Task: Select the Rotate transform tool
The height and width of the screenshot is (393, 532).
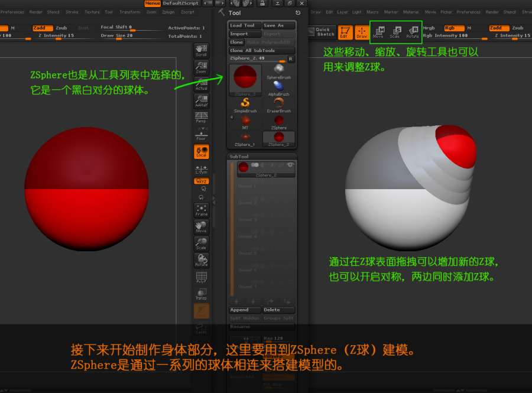Action: coord(412,33)
